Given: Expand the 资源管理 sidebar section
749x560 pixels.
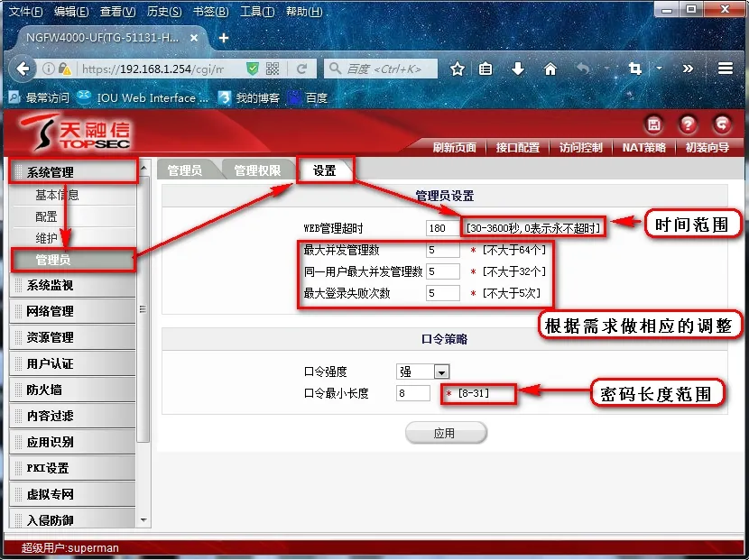Looking at the screenshot, I should (72, 337).
